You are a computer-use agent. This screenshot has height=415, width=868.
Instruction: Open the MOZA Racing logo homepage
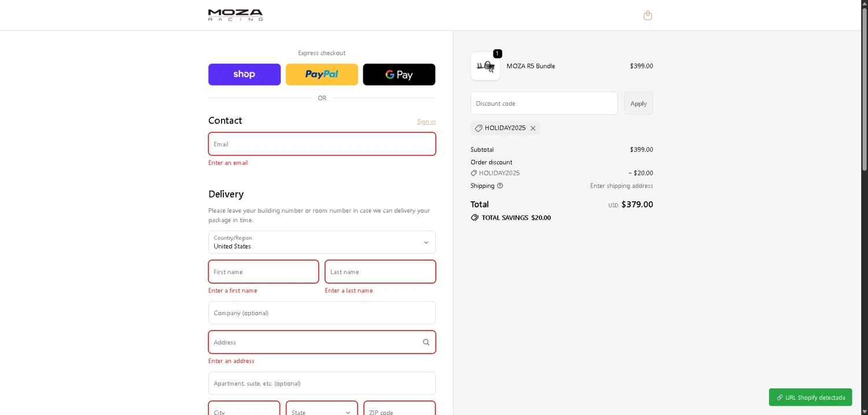pos(236,15)
